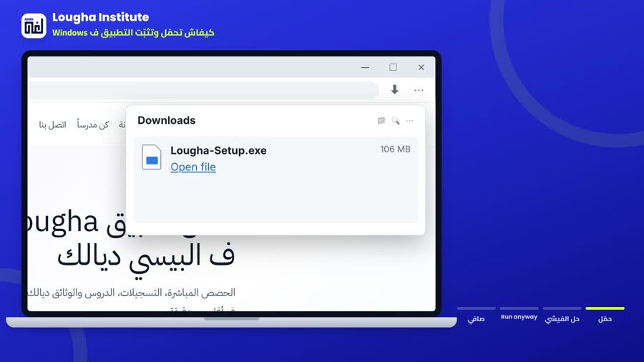Click the Downloads panel heading
This screenshot has width=644, height=362.
[166, 120]
